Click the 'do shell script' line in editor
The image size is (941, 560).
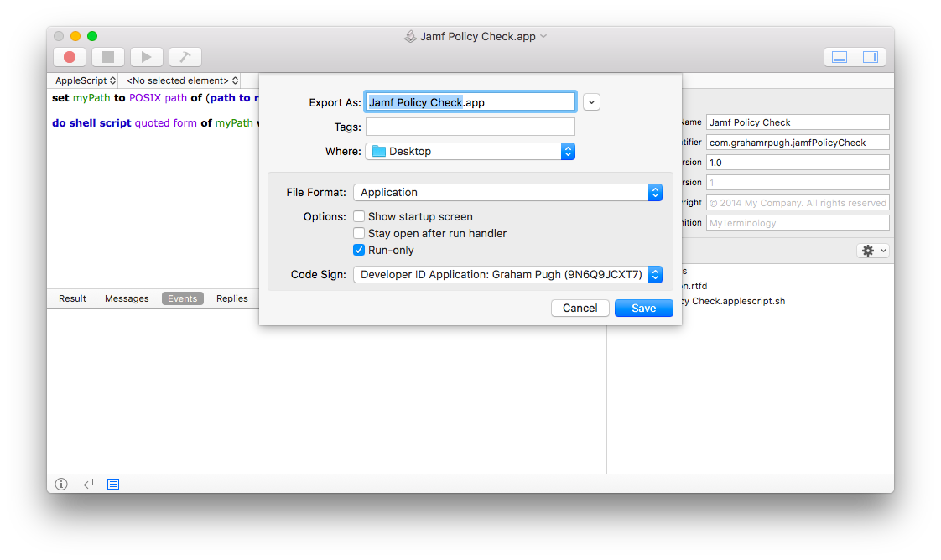click(x=155, y=123)
